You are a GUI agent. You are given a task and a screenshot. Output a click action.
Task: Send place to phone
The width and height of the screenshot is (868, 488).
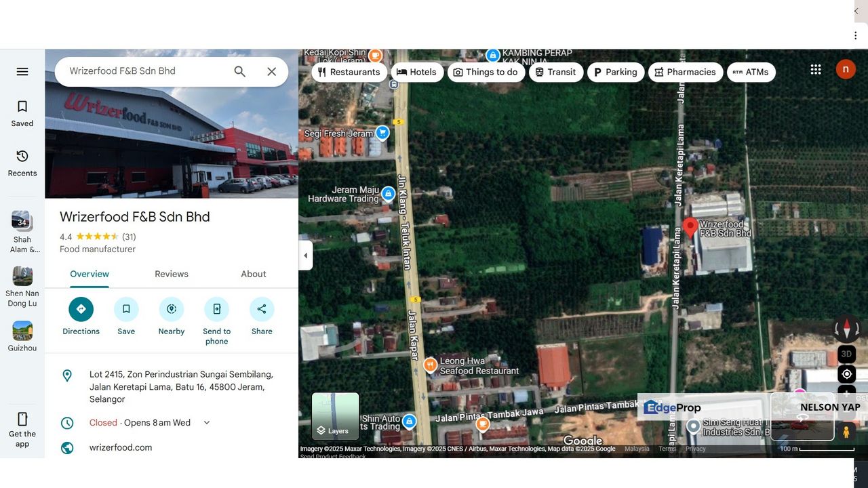pos(217,321)
